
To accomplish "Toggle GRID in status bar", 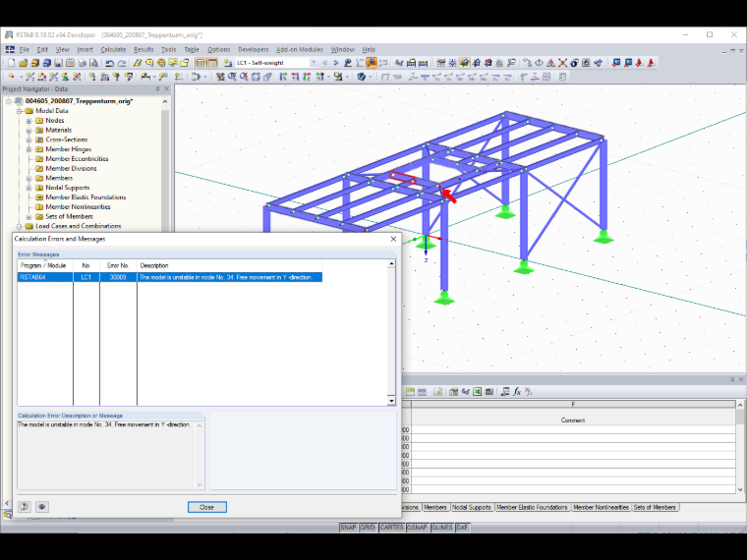I will tap(368, 528).
